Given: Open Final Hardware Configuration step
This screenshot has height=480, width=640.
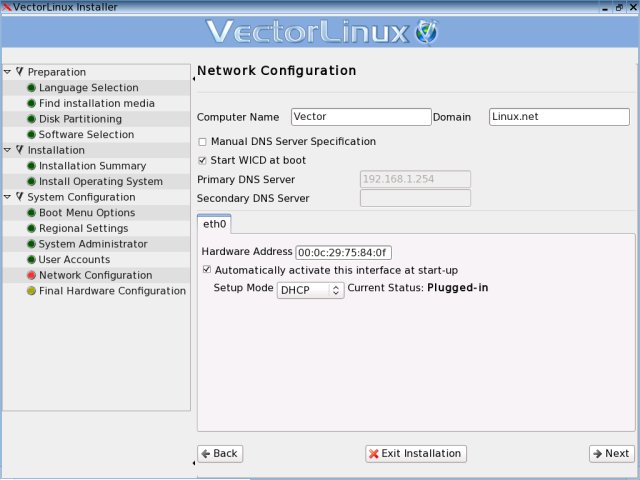Looking at the screenshot, I should [x=112, y=291].
